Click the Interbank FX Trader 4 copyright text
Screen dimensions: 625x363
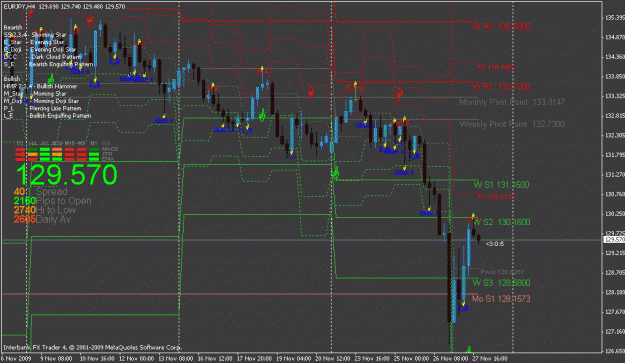pos(93,347)
